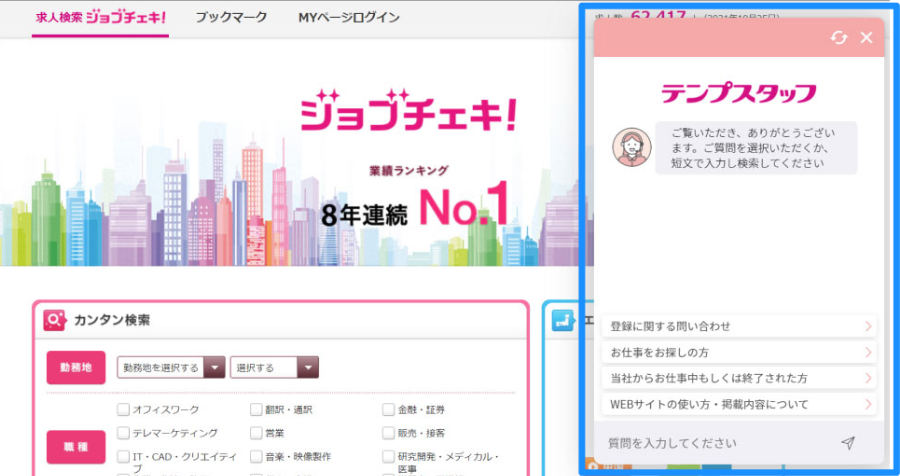Click the 業績ランキング text in the banner
Viewport: 900px width, 476px height.
[409, 171]
